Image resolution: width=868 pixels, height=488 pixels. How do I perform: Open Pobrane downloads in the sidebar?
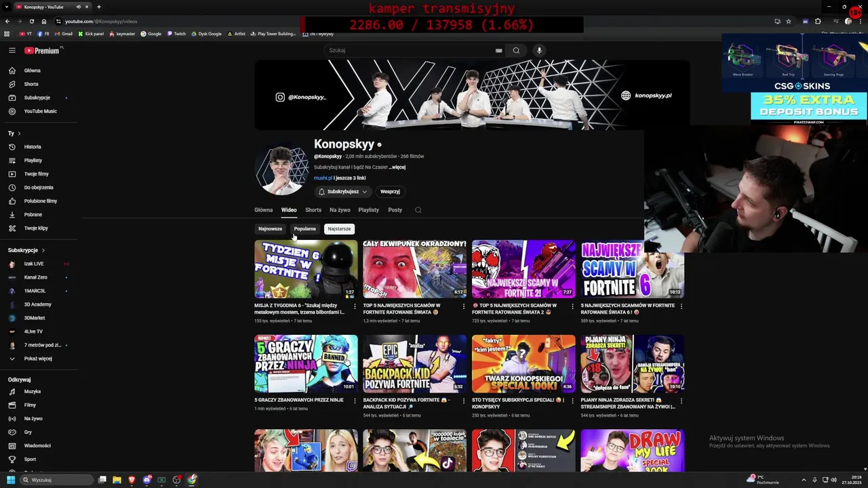point(33,214)
